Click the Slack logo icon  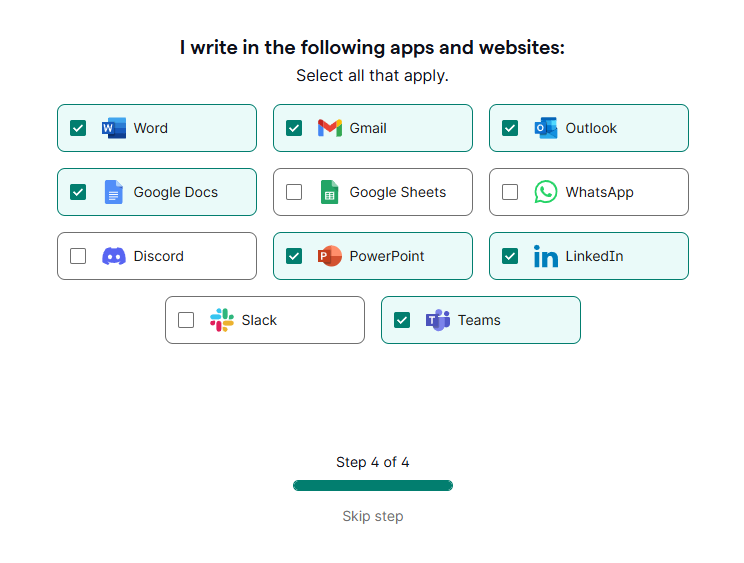tap(222, 320)
